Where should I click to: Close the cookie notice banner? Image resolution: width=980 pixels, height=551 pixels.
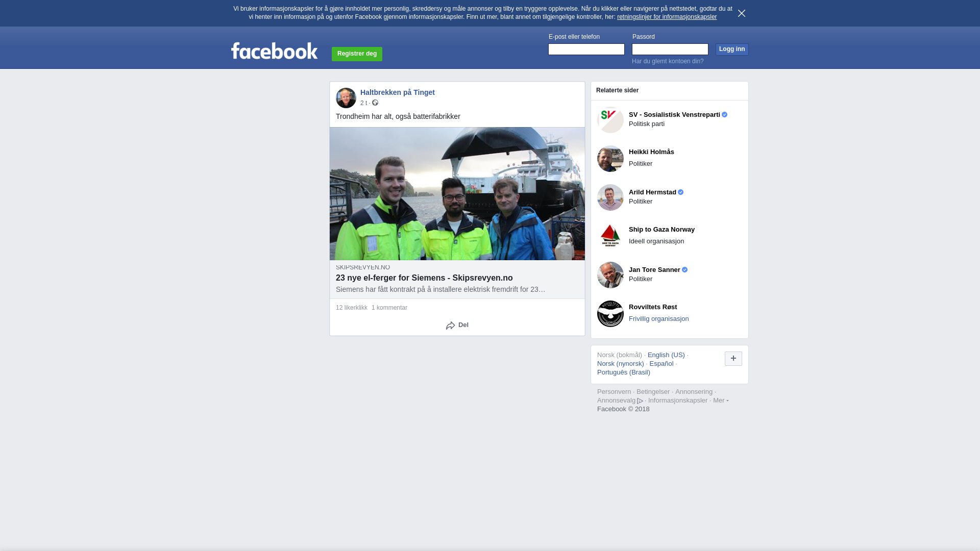click(x=741, y=13)
